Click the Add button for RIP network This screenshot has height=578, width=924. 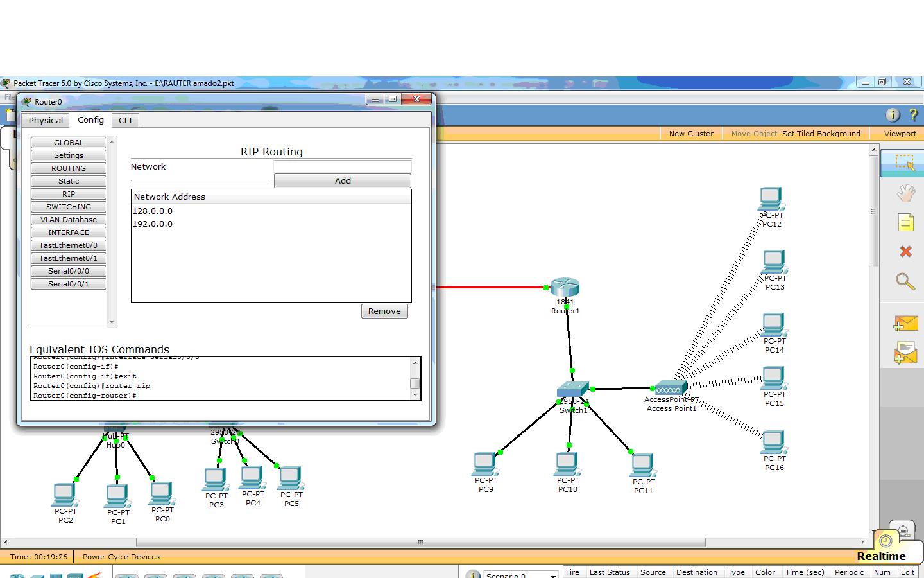343,180
